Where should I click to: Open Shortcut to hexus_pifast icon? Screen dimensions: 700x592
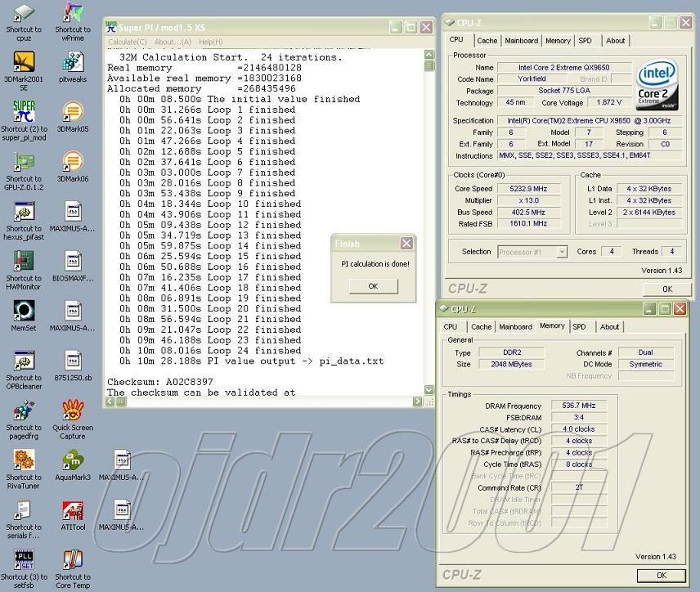coord(24,221)
